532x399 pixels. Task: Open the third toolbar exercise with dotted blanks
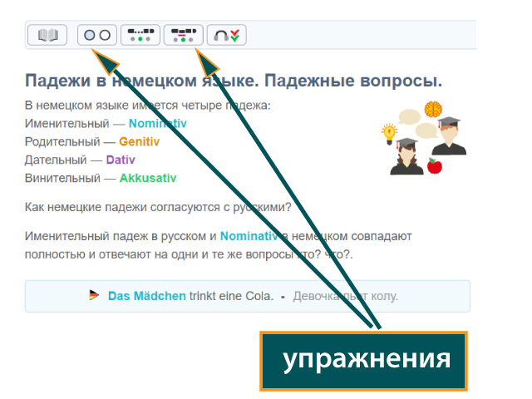coord(140,35)
